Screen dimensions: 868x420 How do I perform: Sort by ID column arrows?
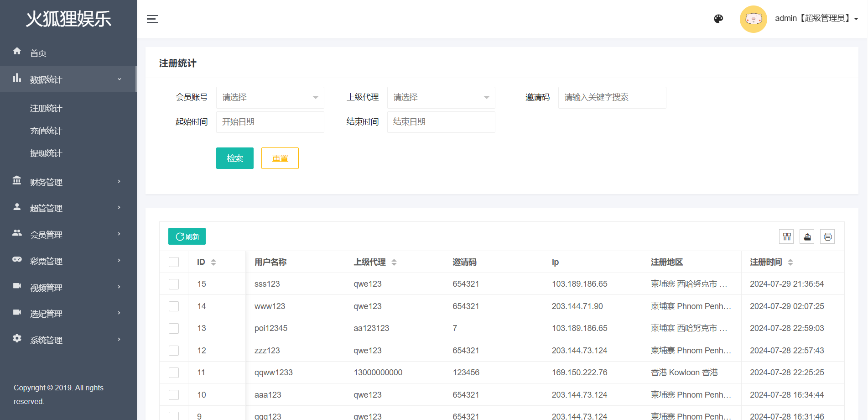pyautogui.click(x=213, y=262)
